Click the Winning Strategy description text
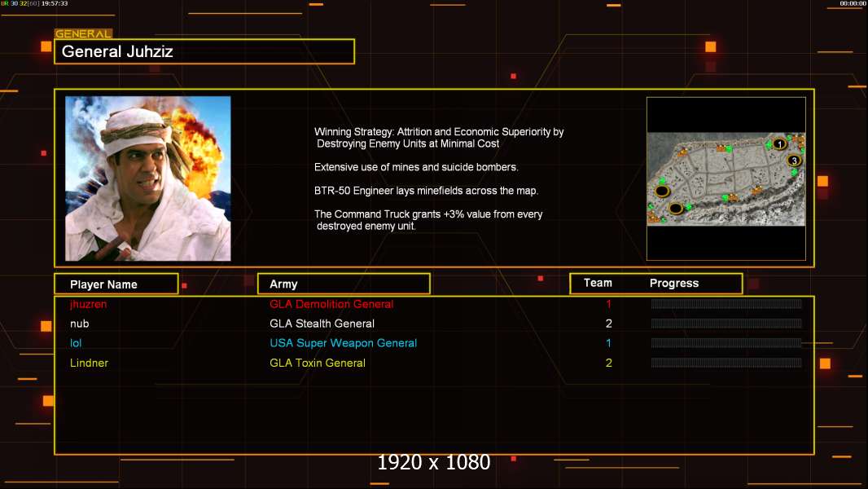The image size is (868, 489). (439, 138)
